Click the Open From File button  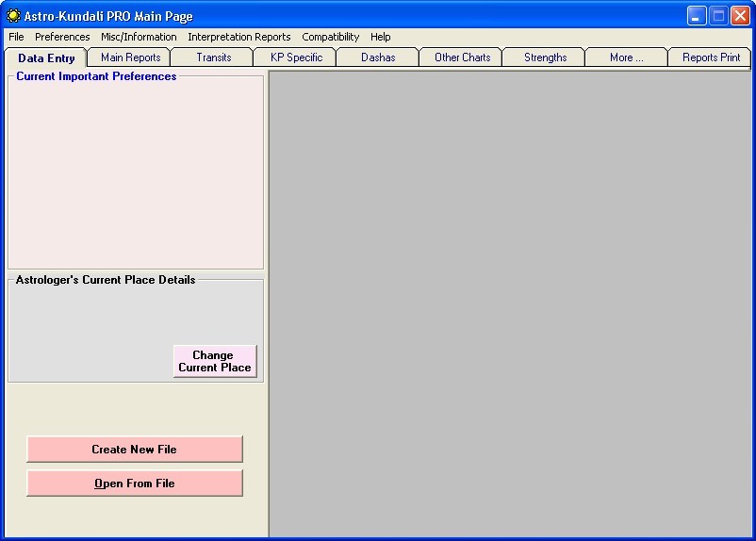135,484
